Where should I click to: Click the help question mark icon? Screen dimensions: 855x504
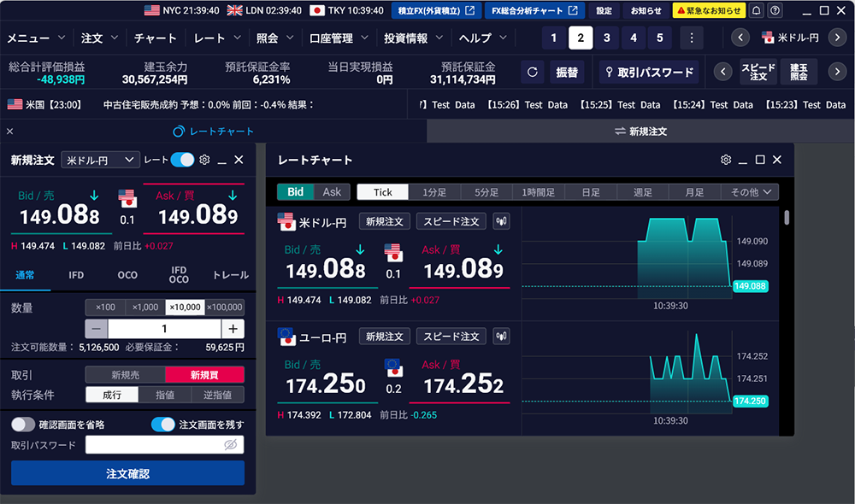pos(775,10)
